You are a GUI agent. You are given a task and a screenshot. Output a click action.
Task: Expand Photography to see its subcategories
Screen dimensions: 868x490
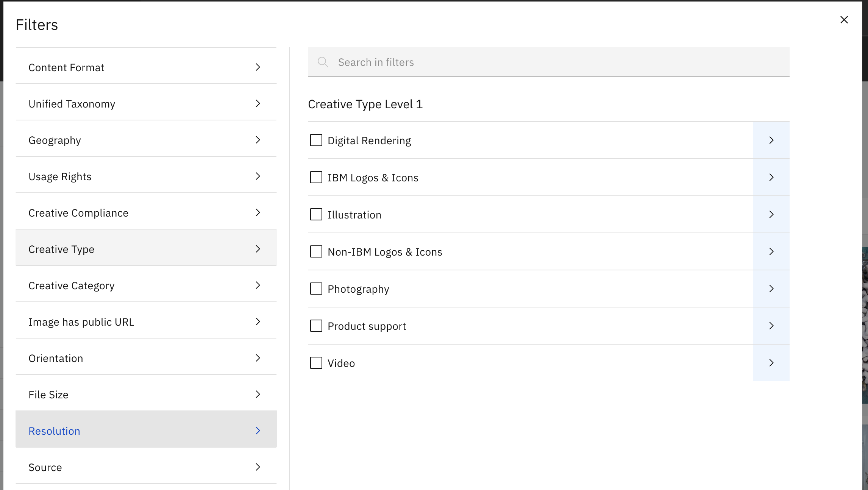(771, 289)
